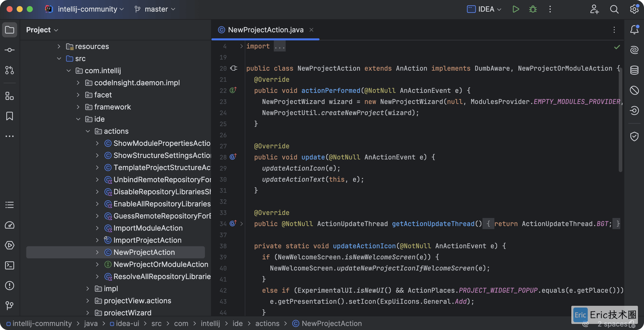This screenshot has width=644, height=330.
Task: Open Search Everywhere magnifier
Action: coord(614,9)
